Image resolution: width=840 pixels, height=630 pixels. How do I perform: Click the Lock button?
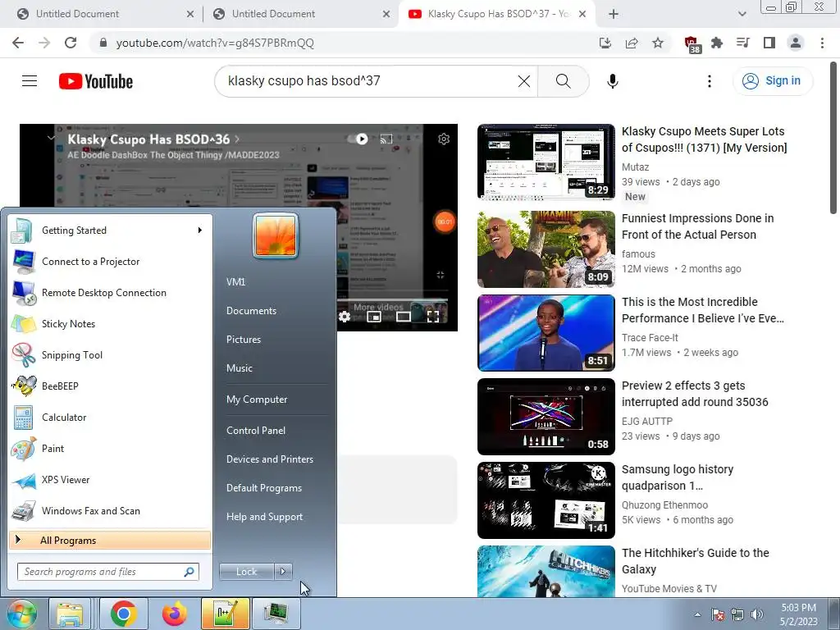coord(246,572)
